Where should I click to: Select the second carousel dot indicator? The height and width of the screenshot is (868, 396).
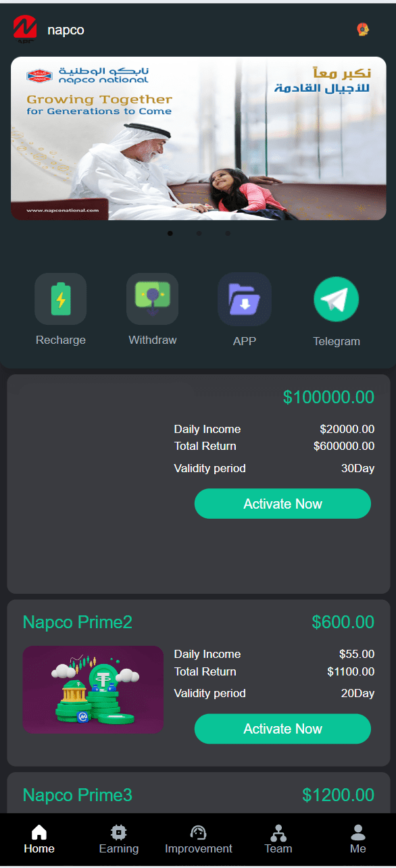(x=199, y=233)
